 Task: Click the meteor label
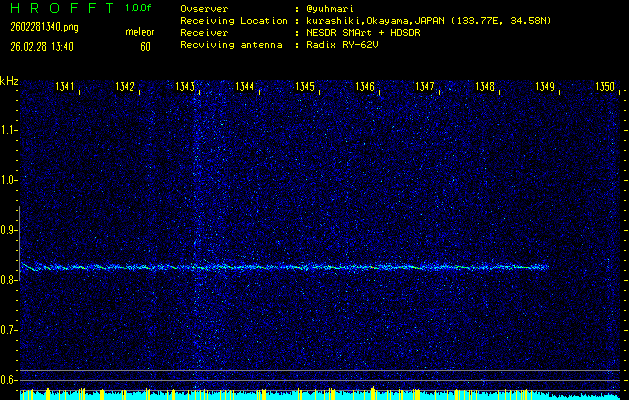pyautogui.click(x=139, y=33)
